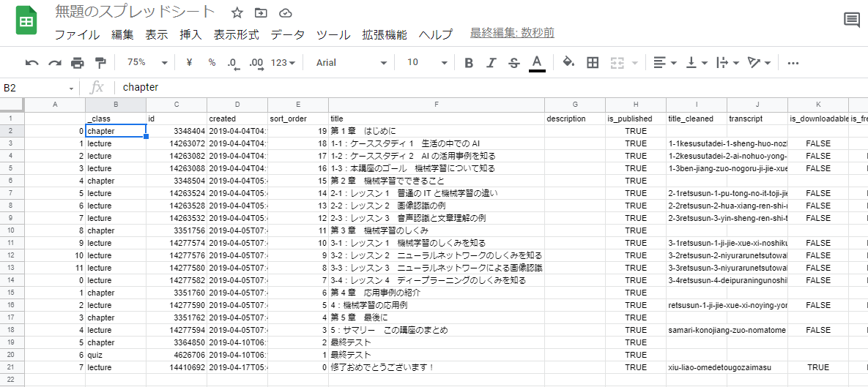Click the cell with id 3348504
The width and height of the screenshot is (868, 387).
177,181
